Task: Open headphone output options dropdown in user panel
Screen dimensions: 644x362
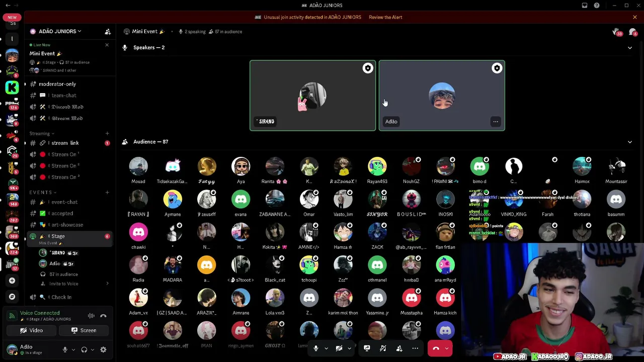Action: click(x=93, y=349)
